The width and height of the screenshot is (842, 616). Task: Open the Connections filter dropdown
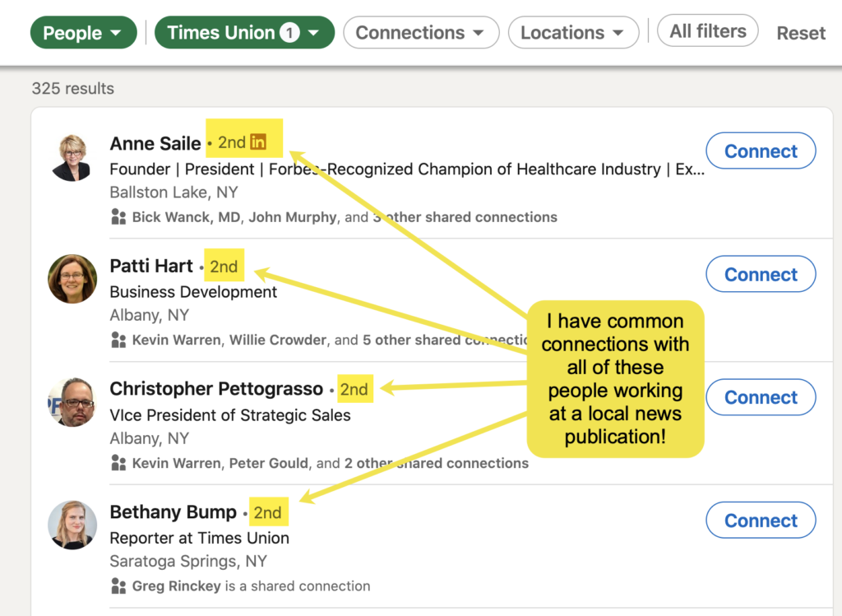[x=420, y=33]
